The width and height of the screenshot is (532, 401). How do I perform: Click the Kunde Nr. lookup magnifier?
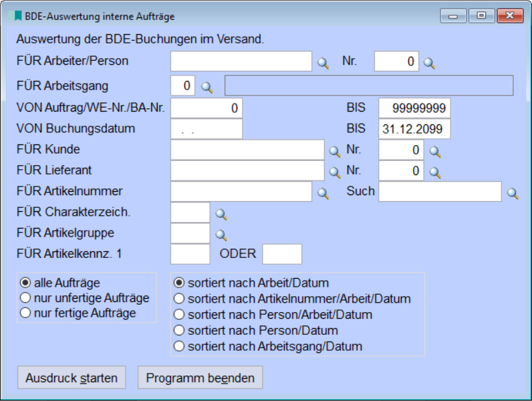click(435, 151)
